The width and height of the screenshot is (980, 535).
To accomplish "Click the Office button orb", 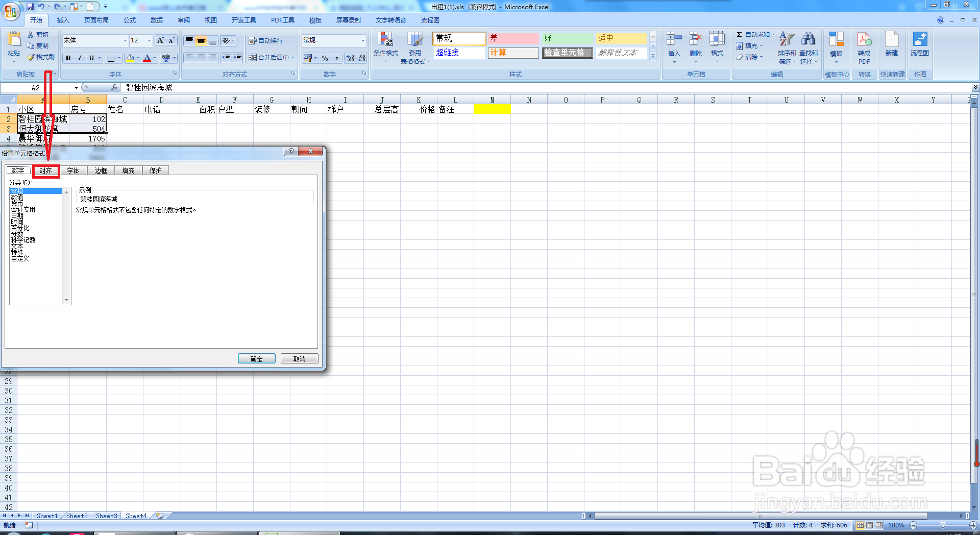I will (10, 10).
